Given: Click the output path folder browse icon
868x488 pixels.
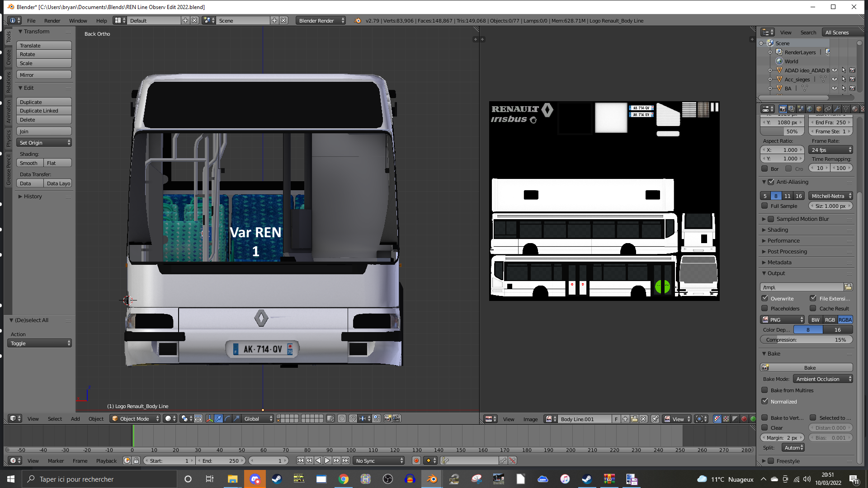Looking at the screenshot, I should tap(848, 287).
